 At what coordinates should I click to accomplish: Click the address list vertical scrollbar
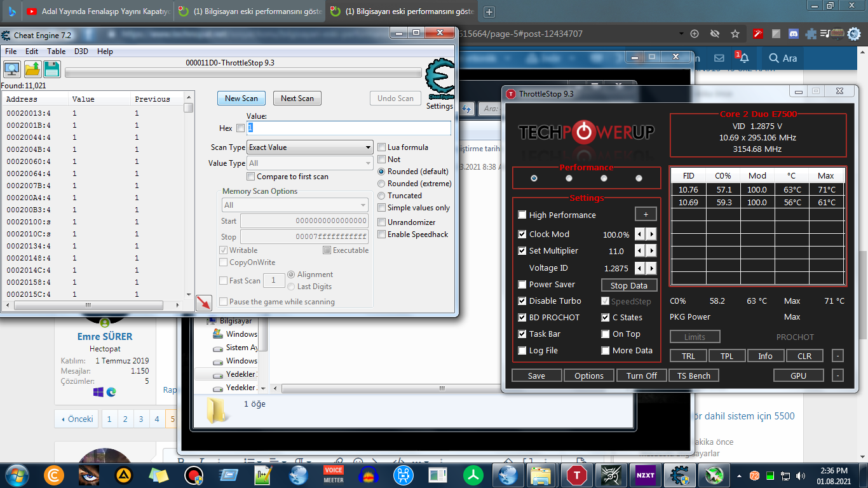click(x=189, y=194)
